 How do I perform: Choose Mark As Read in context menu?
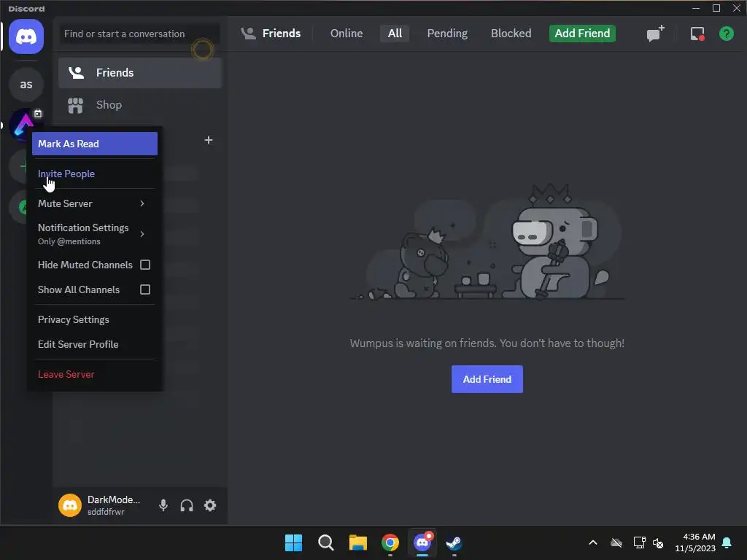point(95,144)
